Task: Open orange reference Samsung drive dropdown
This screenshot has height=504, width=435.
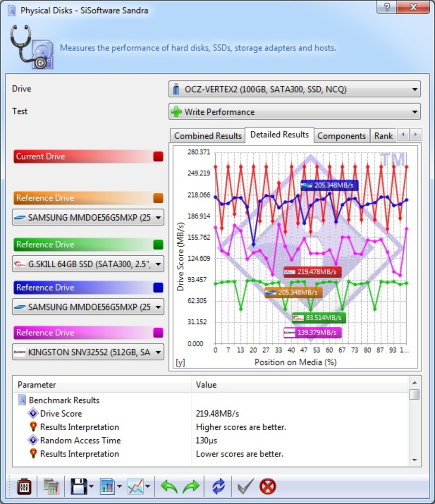Action: click(88, 217)
